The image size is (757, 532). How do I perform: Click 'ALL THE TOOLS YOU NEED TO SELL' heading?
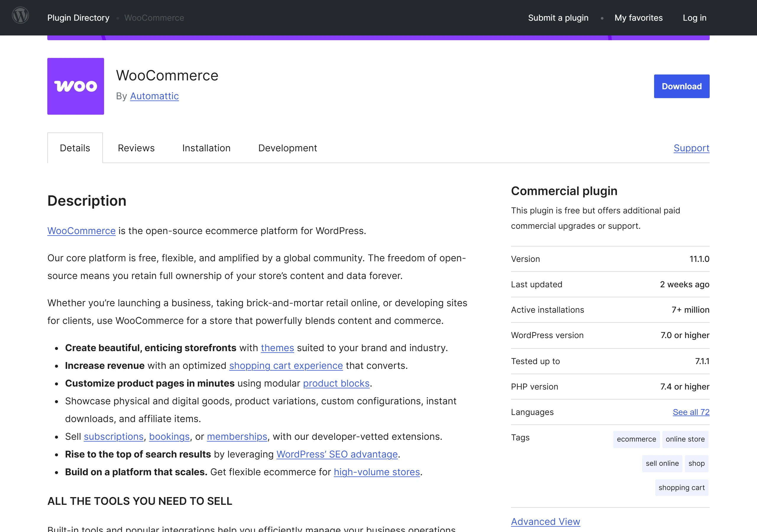(140, 501)
